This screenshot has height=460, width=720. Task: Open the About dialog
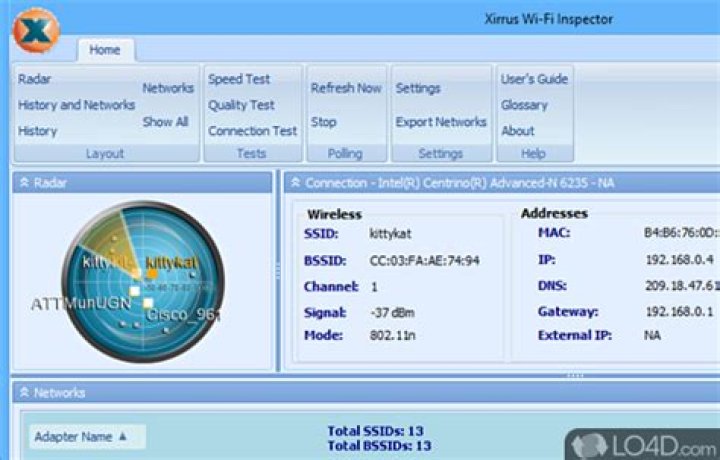click(x=518, y=131)
